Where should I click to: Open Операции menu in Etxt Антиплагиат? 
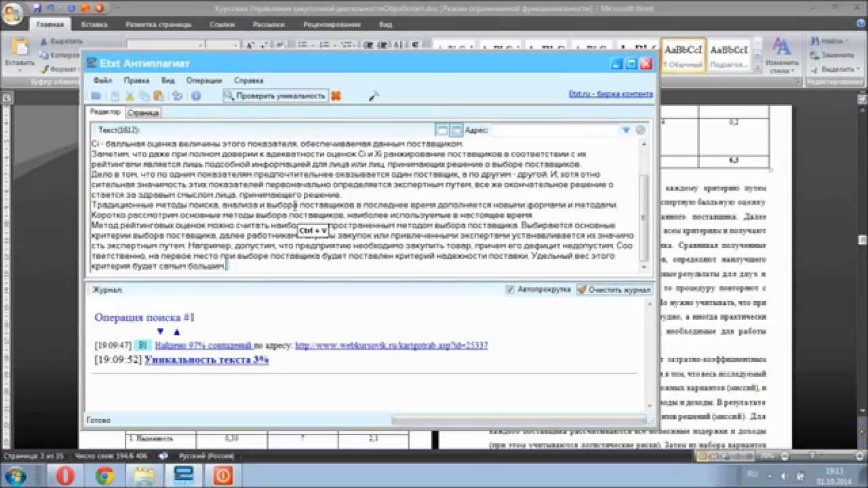pyautogui.click(x=204, y=80)
